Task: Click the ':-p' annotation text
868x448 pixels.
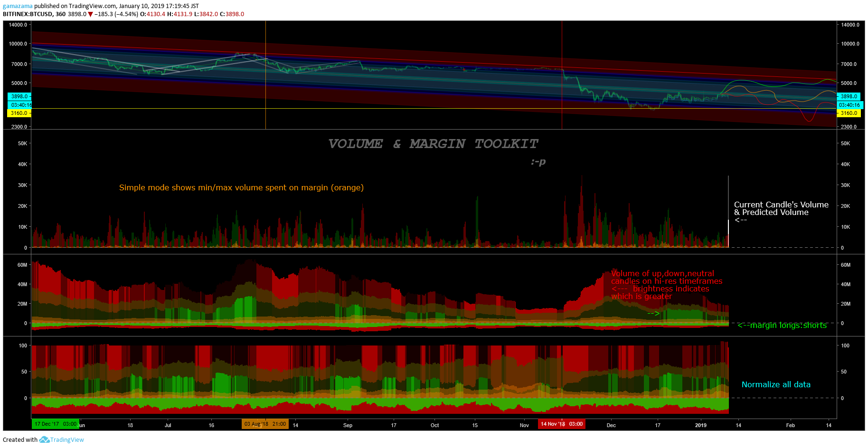Action: click(x=538, y=162)
